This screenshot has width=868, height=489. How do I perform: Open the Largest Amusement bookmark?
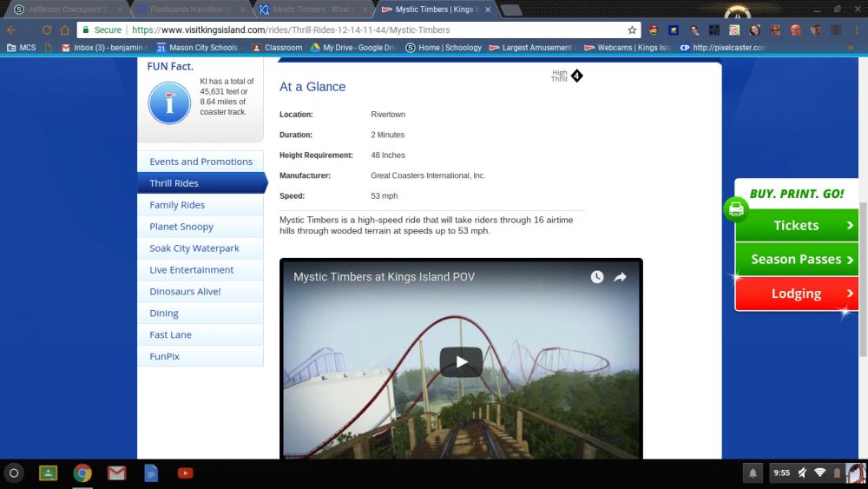(532, 48)
